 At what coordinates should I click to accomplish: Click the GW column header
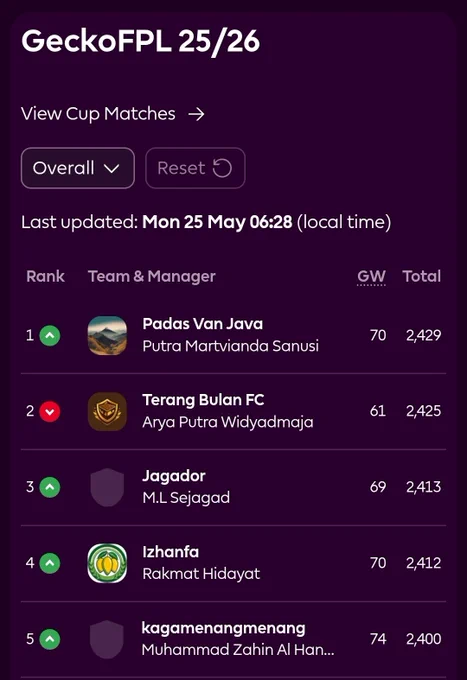pyautogui.click(x=371, y=277)
